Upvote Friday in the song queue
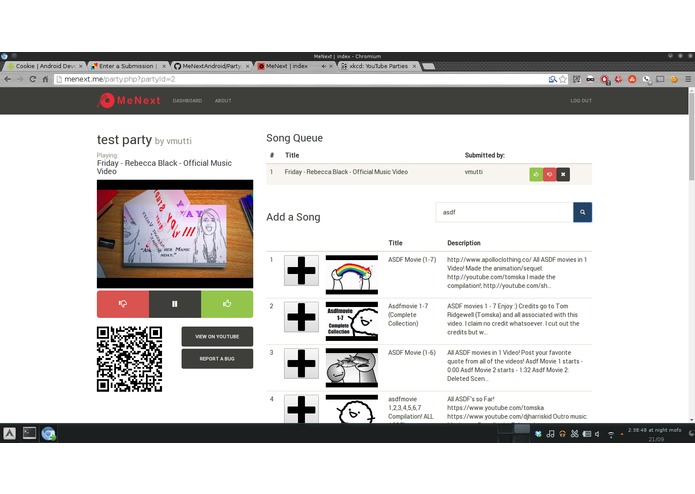Viewport: 695px width, 494px height. pos(536,175)
